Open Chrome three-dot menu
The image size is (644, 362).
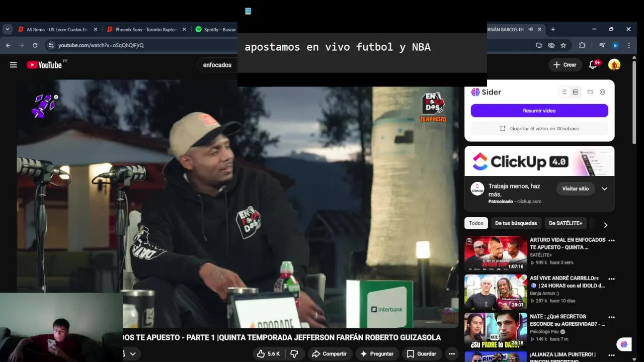click(x=629, y=45)
